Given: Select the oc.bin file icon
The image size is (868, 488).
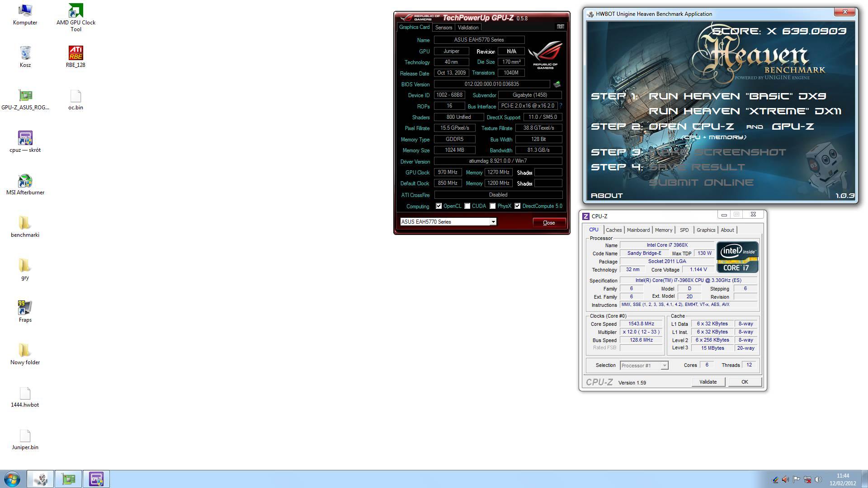Looking at the screenshot, I should (75, 100).
